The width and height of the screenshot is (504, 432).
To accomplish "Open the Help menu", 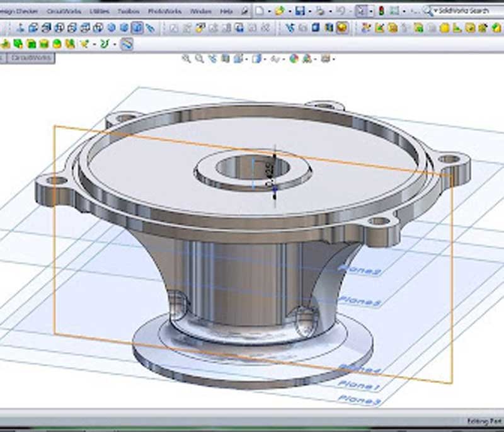I will (x=226, y=11).
